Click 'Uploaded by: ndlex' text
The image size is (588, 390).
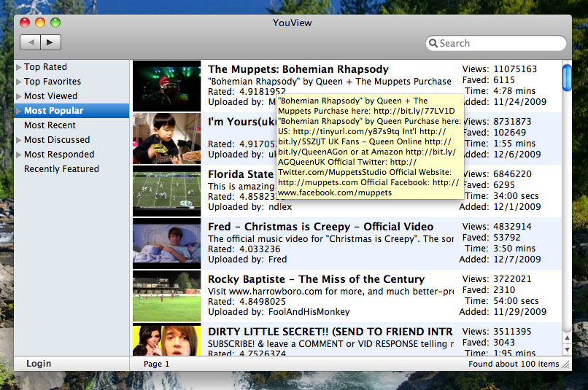point(250,207)
